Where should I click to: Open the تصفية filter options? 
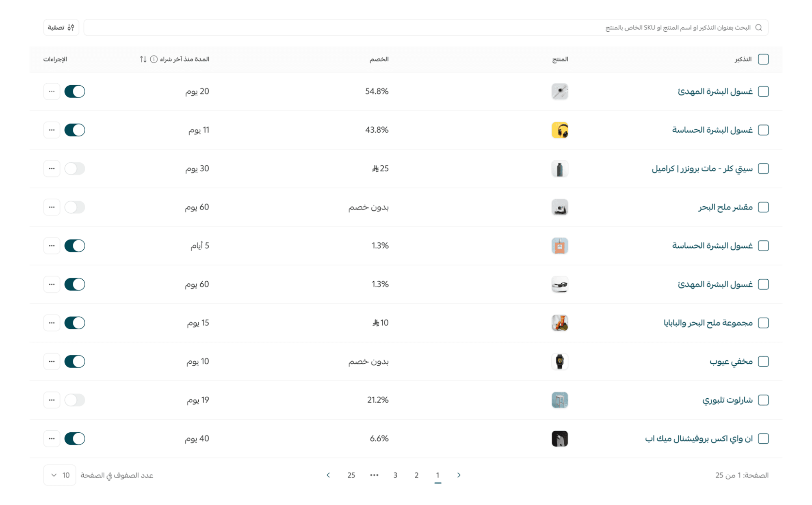point(61,28)
